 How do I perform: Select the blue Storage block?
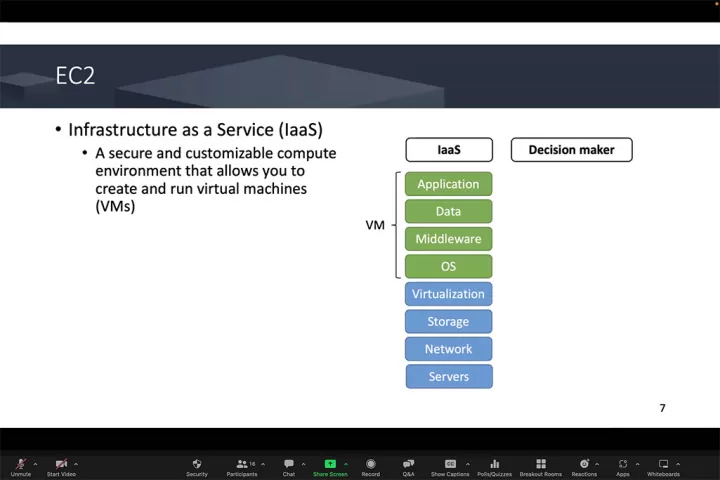pyautogui.click(x=449, y=322)
